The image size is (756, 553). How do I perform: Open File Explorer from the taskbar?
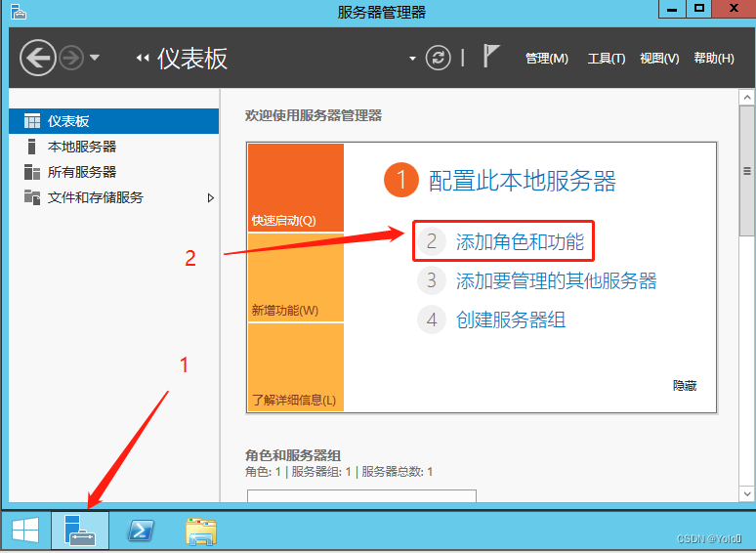[201, 532]
